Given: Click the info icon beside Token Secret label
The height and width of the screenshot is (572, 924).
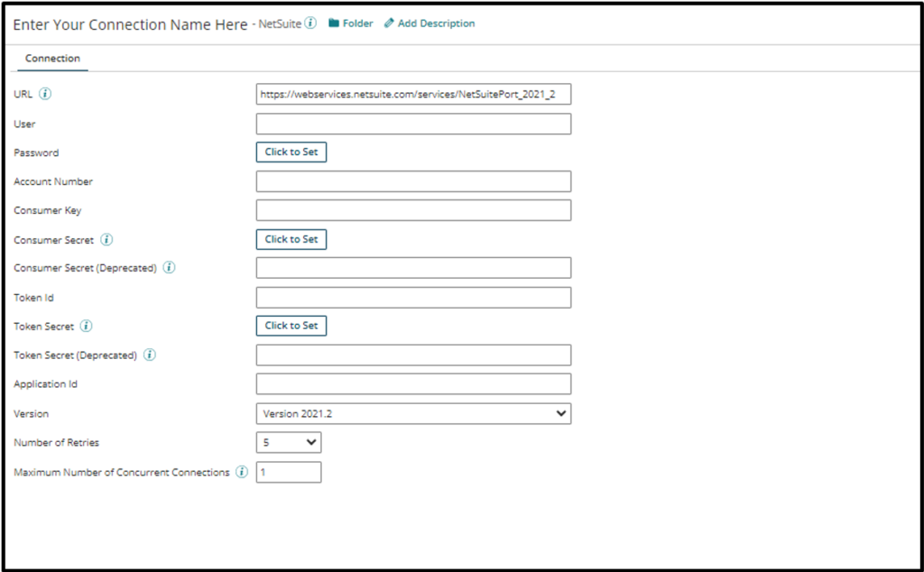Looking at the screenshot, I should [x=87, y=327].
